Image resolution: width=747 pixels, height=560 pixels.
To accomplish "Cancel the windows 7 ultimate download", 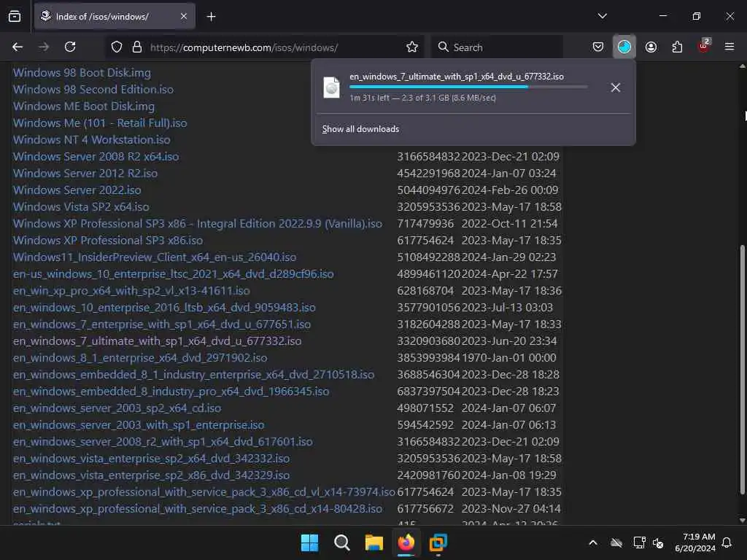I will (x=616, y=87).
